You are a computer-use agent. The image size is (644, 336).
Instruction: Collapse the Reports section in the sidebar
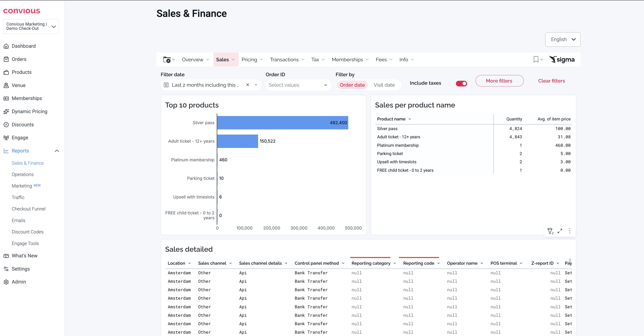(57, 151)
